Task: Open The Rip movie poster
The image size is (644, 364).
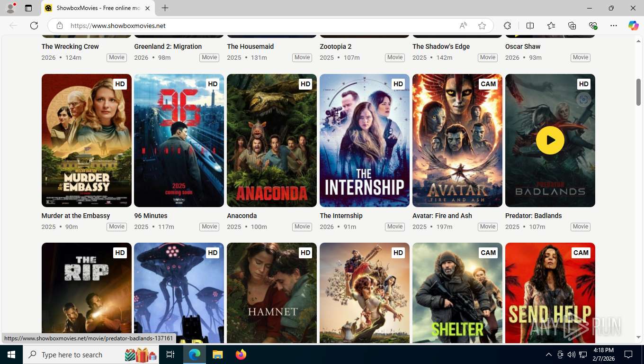Action: coord(87,293)
